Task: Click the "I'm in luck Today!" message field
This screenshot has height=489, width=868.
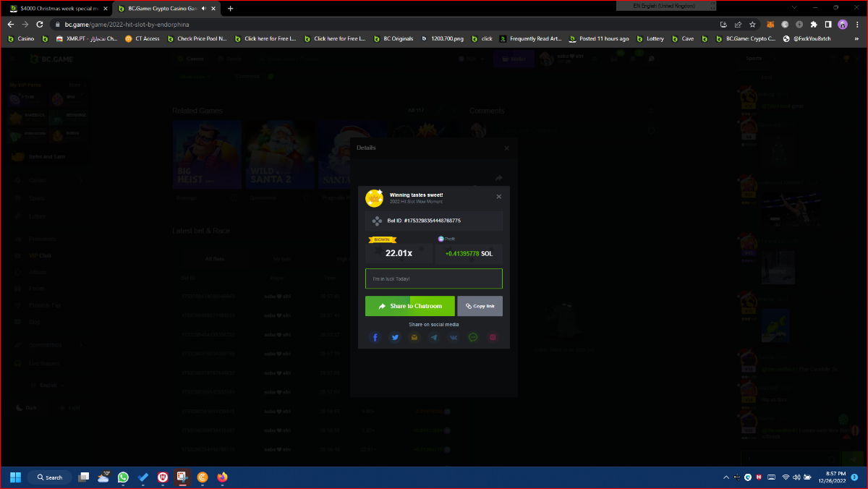Action: coord(433,278)
